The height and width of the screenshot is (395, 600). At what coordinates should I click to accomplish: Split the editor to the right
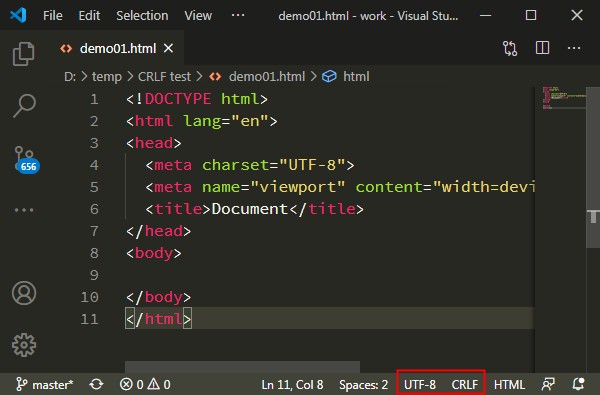[x=542, y=48]
